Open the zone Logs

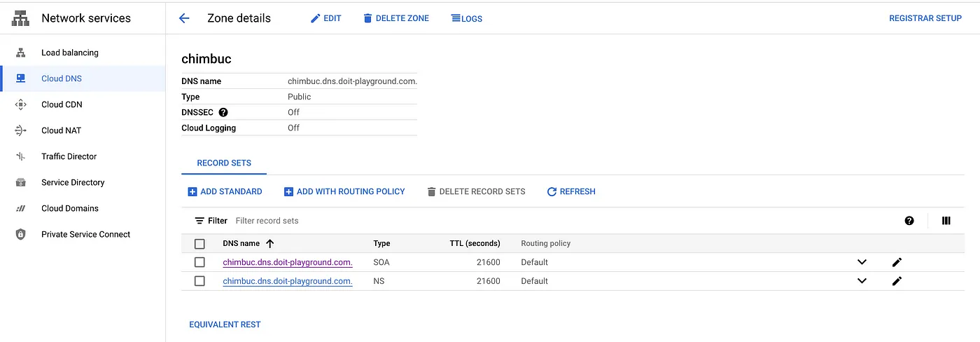point(467,18)
